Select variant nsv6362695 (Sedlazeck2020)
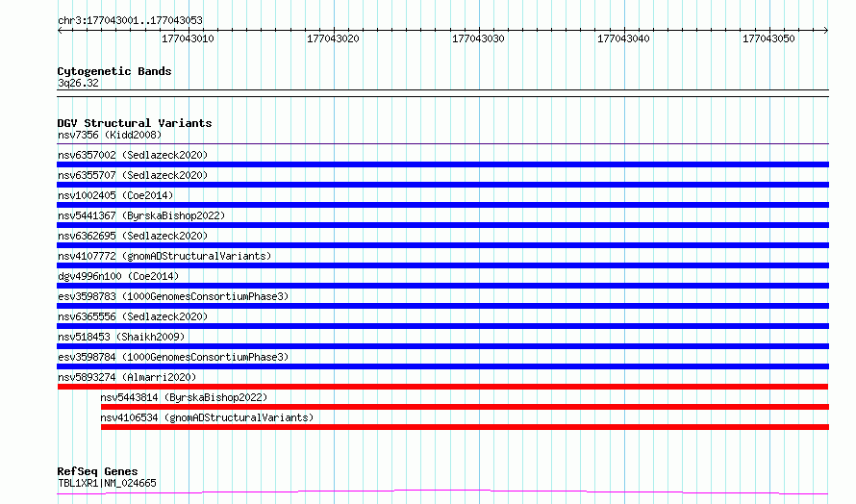Image resolution: width=856 pixels, height=504 pixels. tap(133, 236)
